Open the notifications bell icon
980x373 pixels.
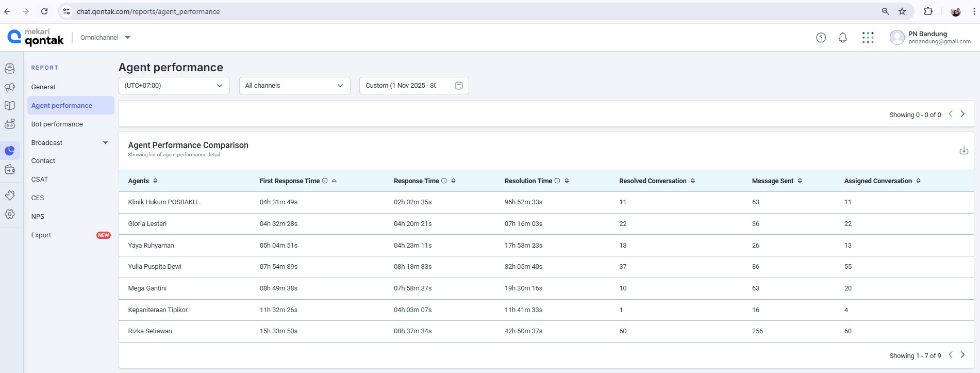(x=842, y=38)
